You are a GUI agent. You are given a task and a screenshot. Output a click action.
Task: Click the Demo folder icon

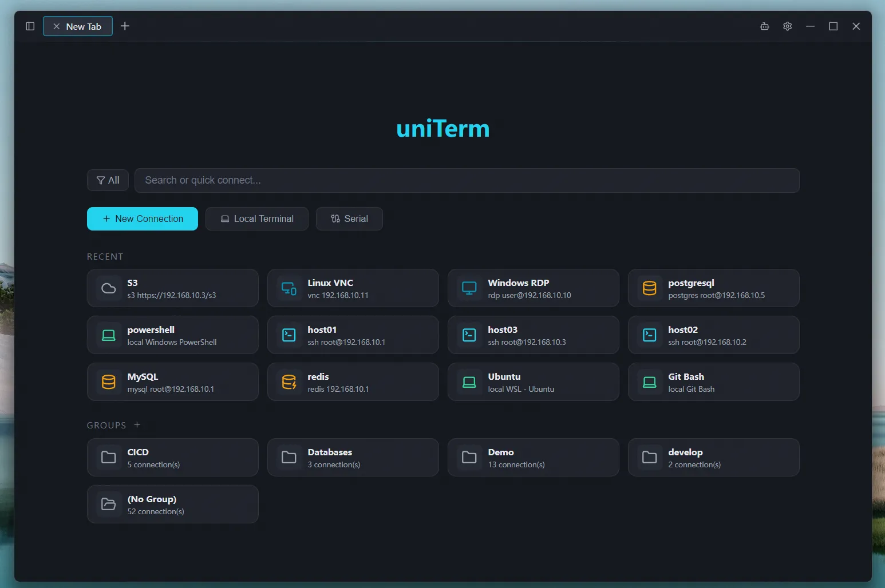[x=469, y=458]
